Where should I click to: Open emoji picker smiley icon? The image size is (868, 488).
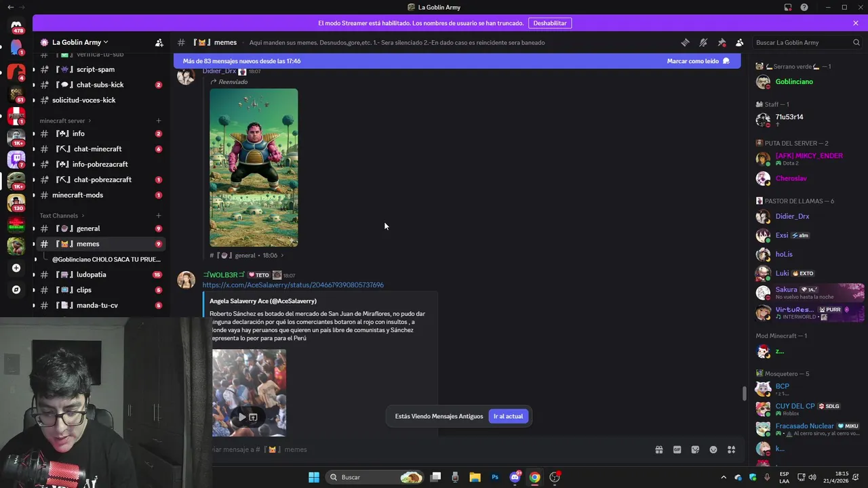713,449
